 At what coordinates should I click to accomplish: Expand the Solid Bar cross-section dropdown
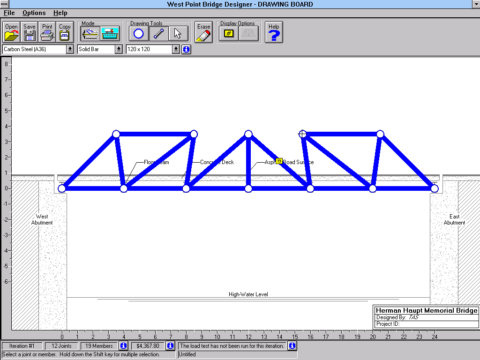point(119,49)
